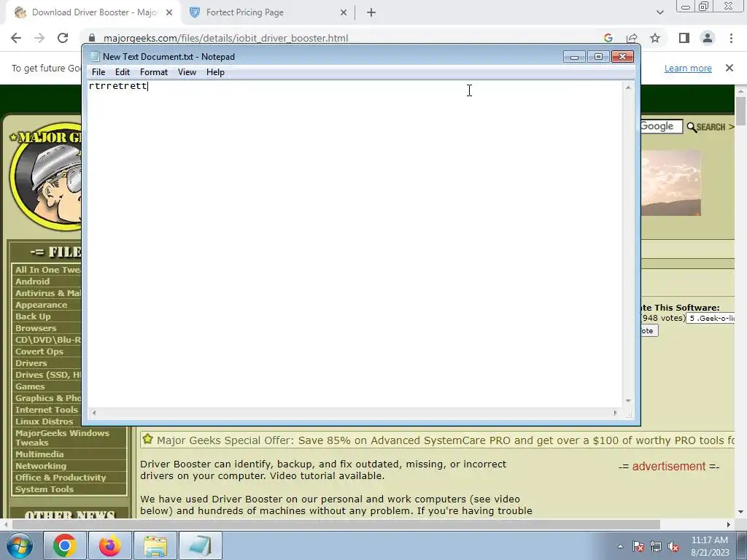Click Notepad vertical scrollbar down arrow

pyautogui.click(x=628, y=401)
